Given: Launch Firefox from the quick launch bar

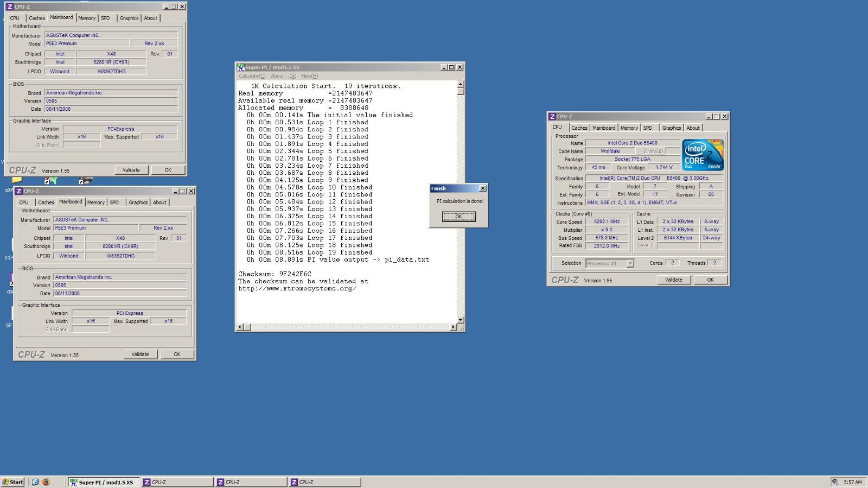Looking at the screenshot, I should pyautogui.click(x=46, y=482).
